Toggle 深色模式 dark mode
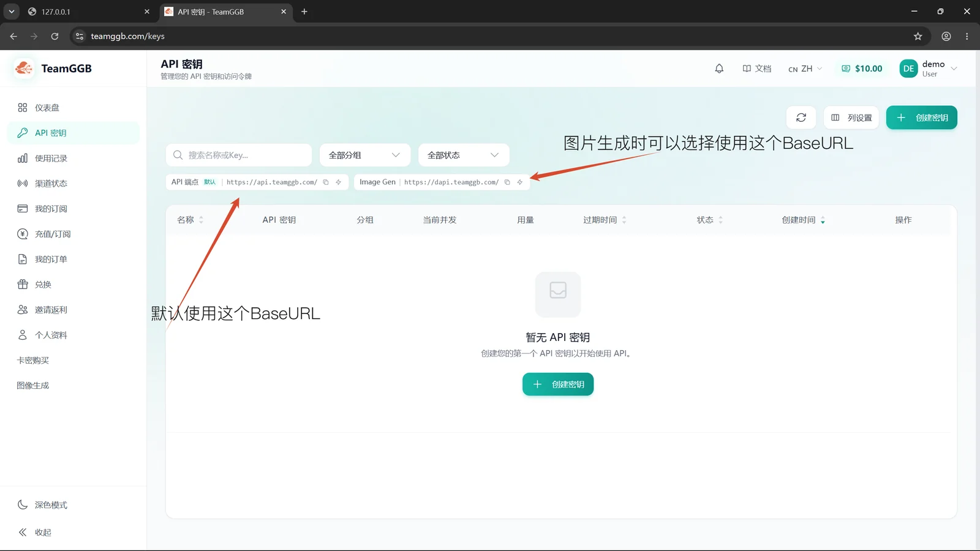The width and height of the screenshot is (980, 551). [x=73, y=505]
